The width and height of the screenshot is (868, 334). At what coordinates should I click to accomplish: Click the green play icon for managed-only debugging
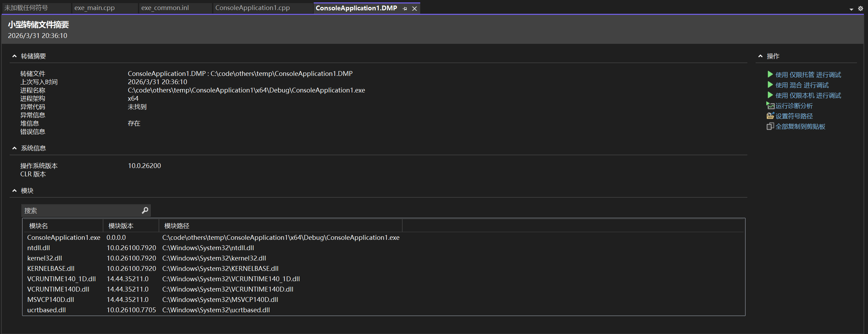770,75
